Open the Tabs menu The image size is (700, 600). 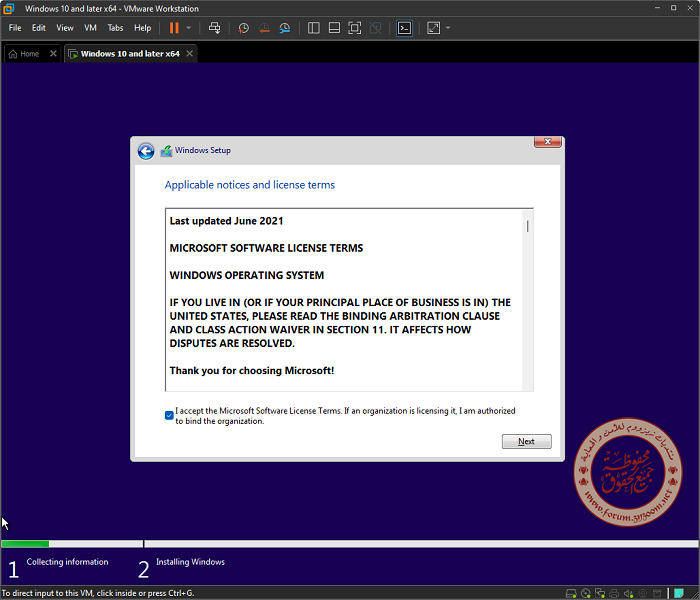[x=115, y=28]
